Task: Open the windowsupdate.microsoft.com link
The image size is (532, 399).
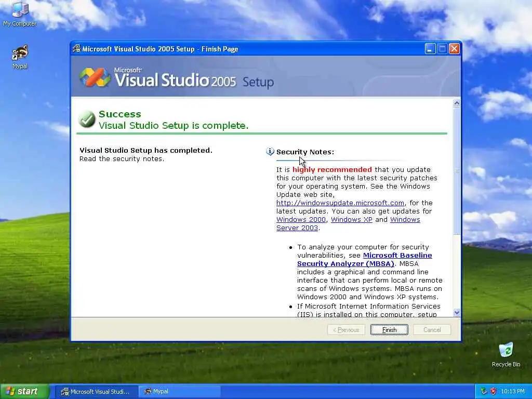Action: 340,203
